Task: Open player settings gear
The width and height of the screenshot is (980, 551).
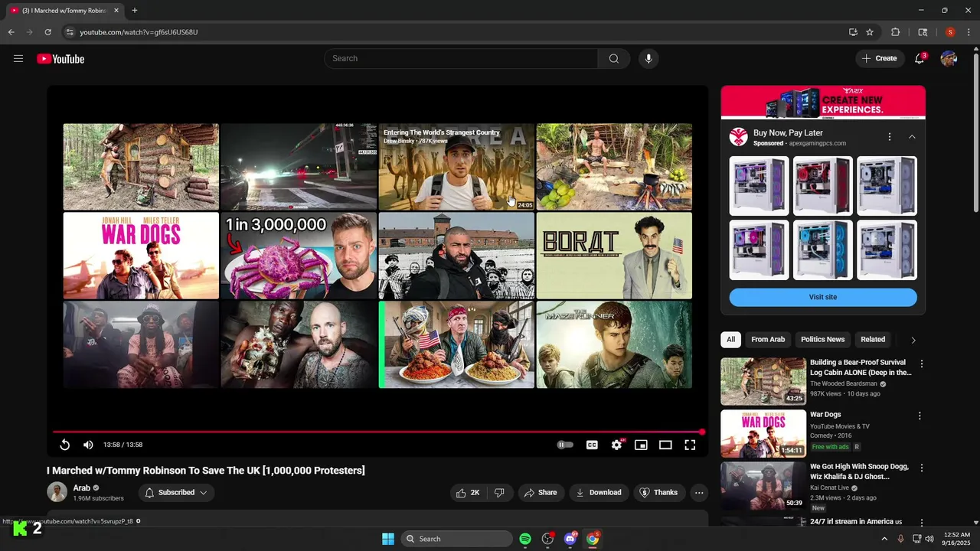Action: tap(616, 445)
